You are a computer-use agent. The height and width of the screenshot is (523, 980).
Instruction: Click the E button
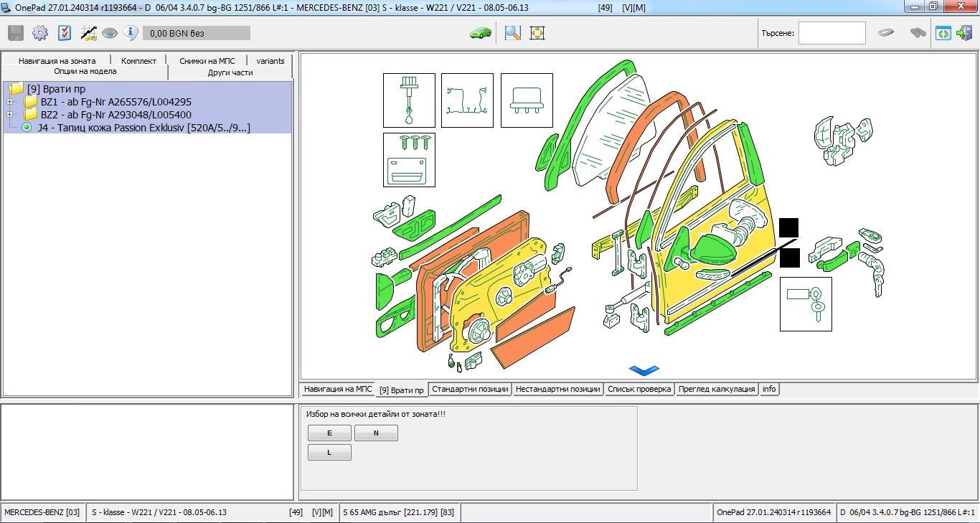click(x=329, y=433)
